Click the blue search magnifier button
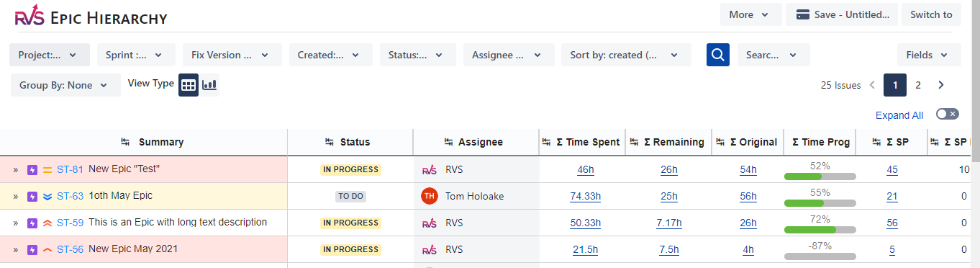 click(718, 55)
